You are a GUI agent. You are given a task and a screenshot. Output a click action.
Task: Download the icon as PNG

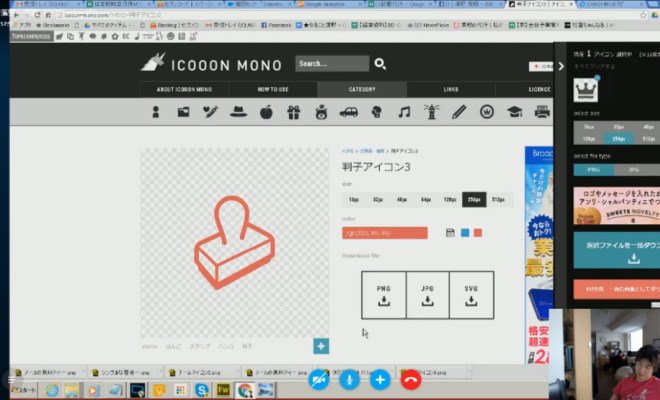[383, 295]
